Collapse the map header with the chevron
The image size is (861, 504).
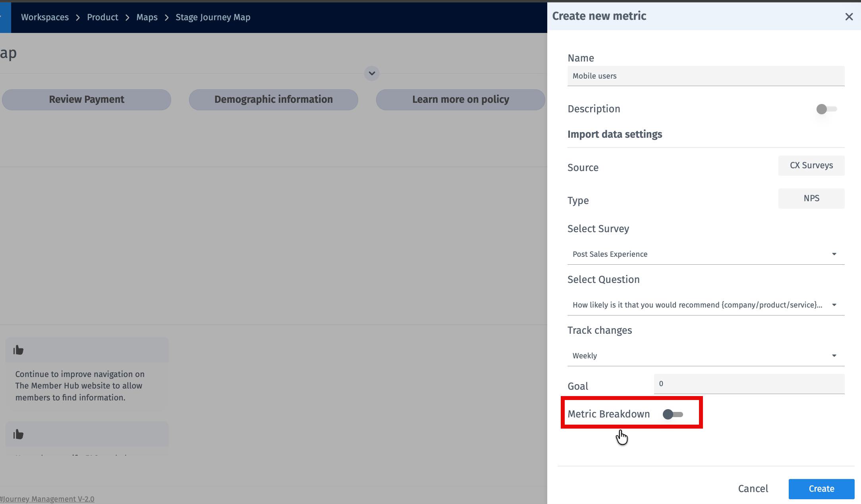tap(371, 73)
